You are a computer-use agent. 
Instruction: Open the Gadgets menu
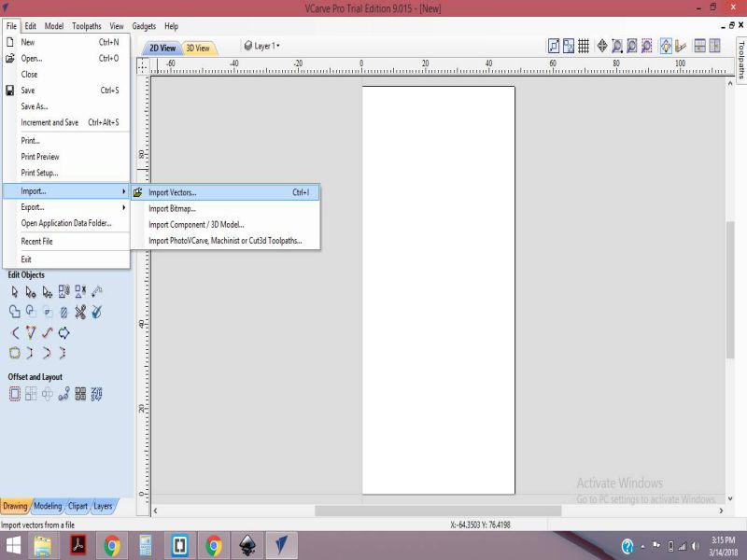click(144, 26)
